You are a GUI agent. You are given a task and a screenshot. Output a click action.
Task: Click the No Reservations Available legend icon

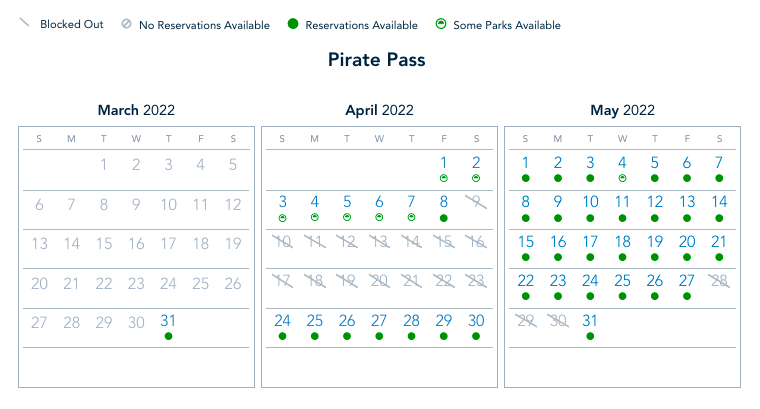tap(126, 25)
